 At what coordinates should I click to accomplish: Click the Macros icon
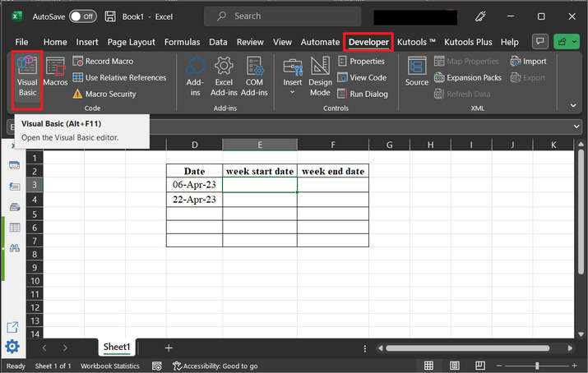pos(56,72)
